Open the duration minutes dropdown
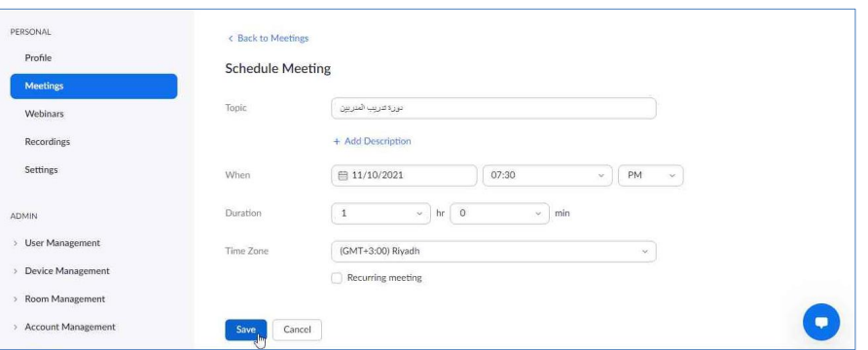 pyautogui.click(x=499, y=214)
